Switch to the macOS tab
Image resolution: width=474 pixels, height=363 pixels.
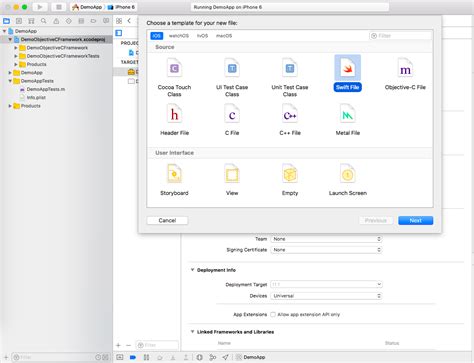[x=224, y=36]
